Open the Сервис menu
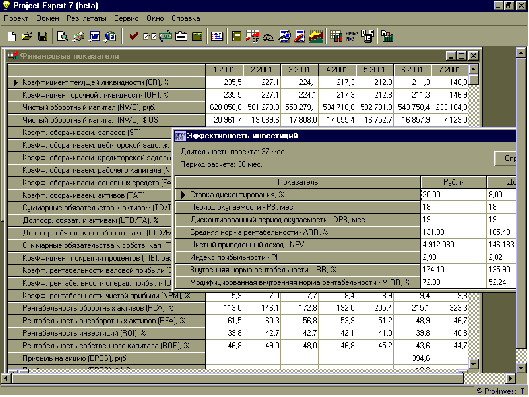 pyautogui.click(x=126, y=18)
